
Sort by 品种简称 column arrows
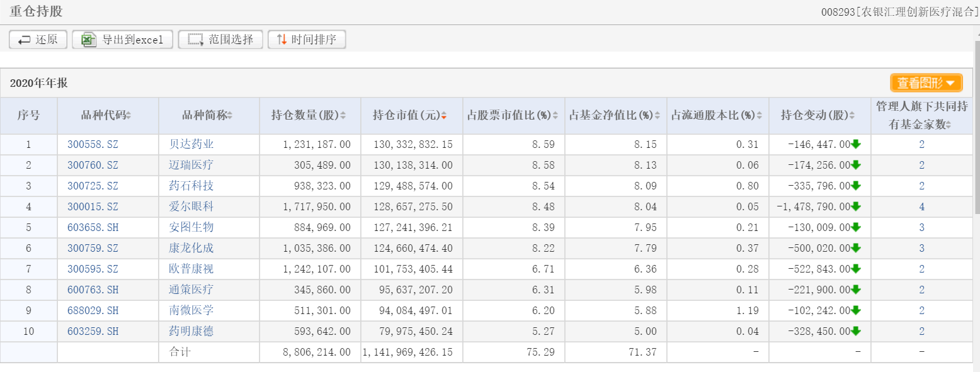click(x=230, y=116)
